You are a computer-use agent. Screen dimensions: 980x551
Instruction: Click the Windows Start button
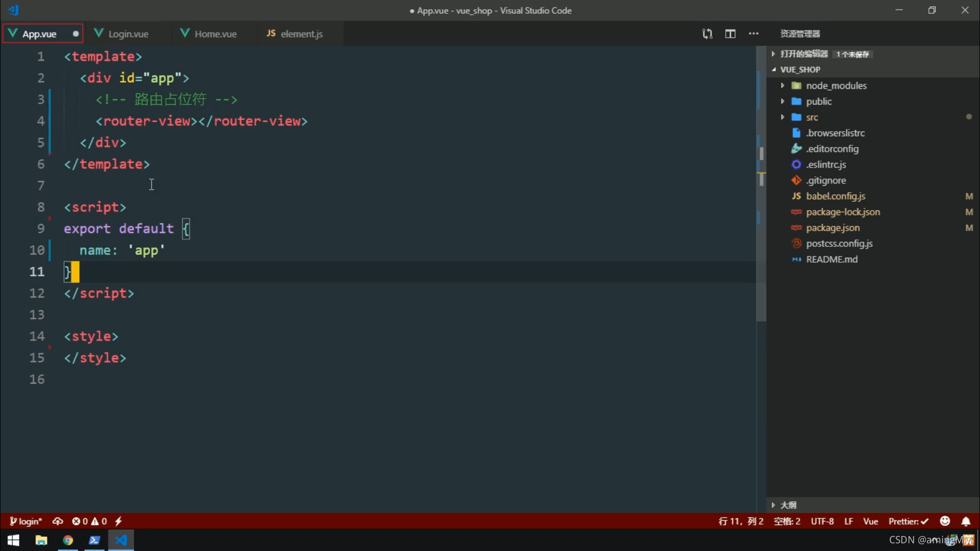[x=13, y=540]
